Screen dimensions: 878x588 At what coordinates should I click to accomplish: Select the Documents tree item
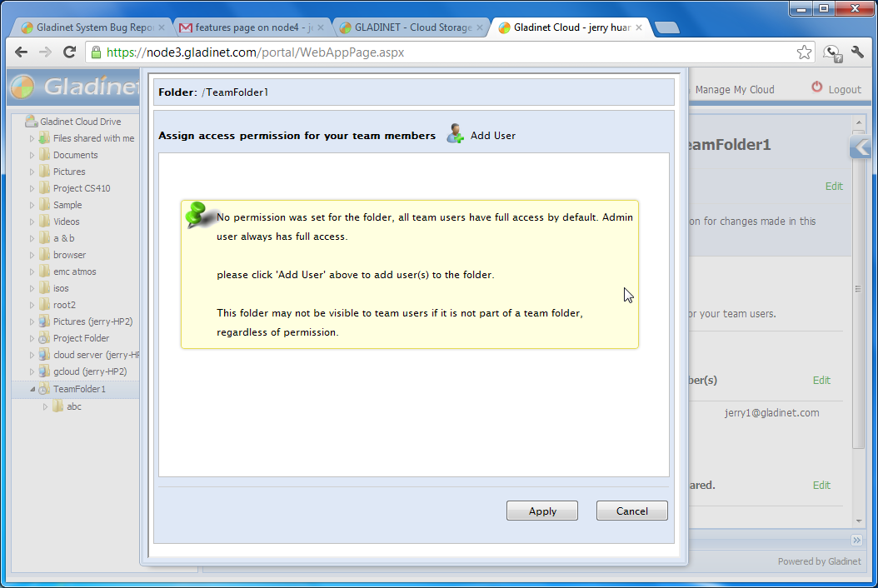coord(75,155)
